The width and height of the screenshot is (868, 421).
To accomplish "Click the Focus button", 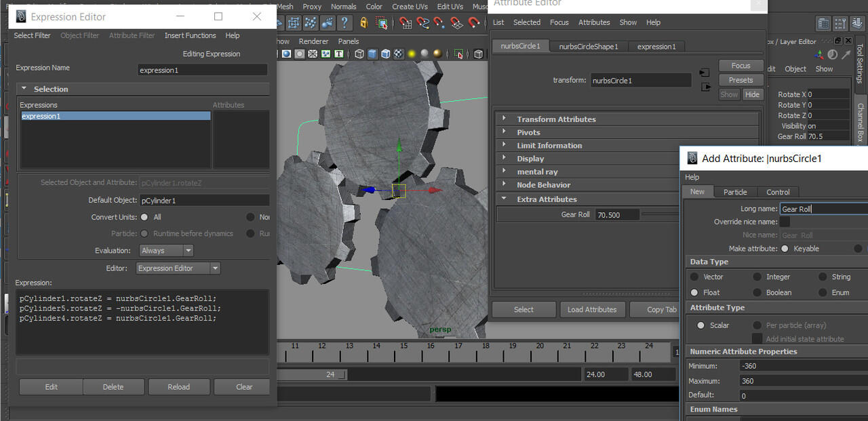I will pyautogui.click(x=741, y=66).
